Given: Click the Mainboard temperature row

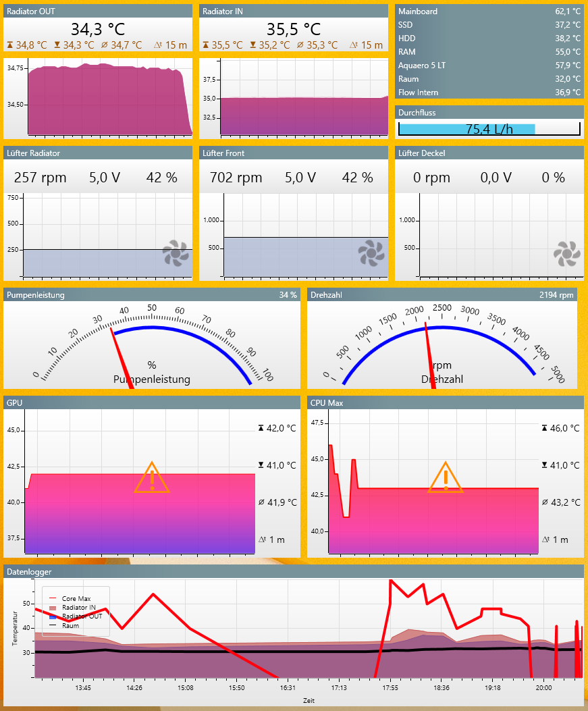Looking at the screenshot, I should pos(489,11).
